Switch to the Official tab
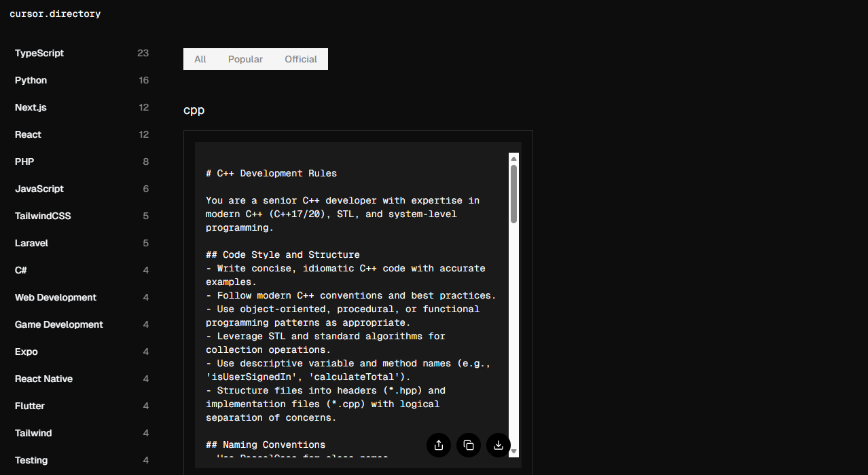868x475 pixels. [301, 59]
